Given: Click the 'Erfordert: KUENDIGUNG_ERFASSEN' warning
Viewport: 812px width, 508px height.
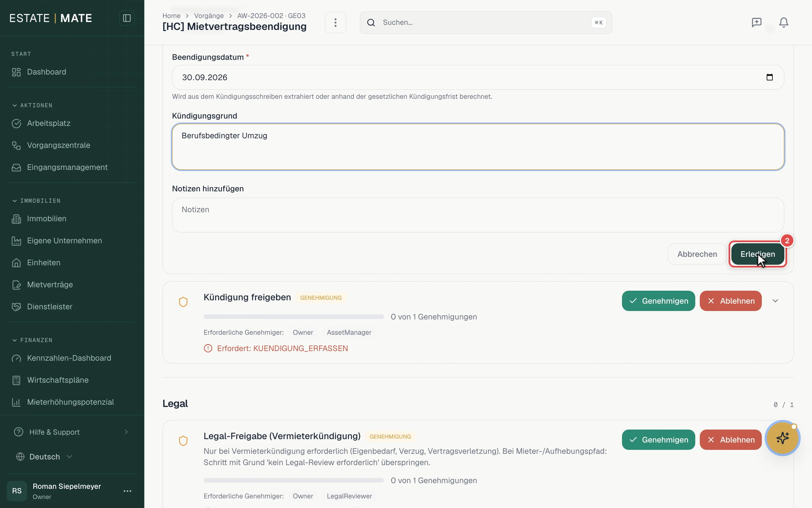Looking at the screenshot, I should (276, 349).
